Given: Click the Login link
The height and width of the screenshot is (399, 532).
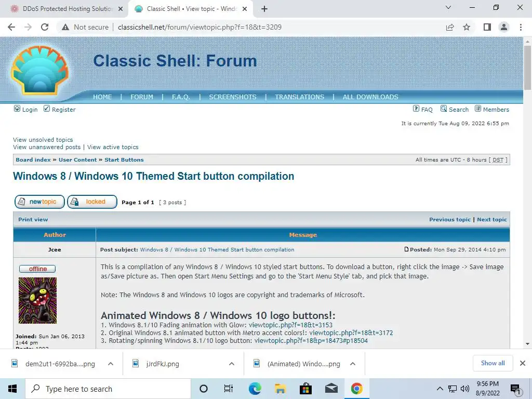Looking at the screenshot, I should (x=26, y=109).
